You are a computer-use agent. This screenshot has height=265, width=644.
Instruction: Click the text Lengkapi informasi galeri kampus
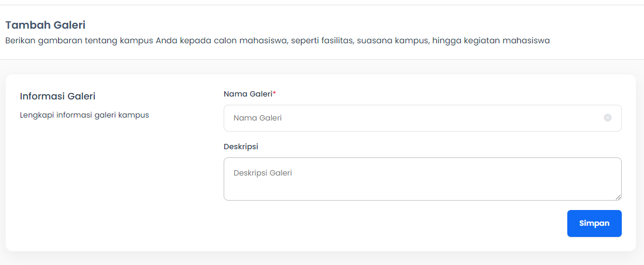pyautogui.click(x=84, y=115)
